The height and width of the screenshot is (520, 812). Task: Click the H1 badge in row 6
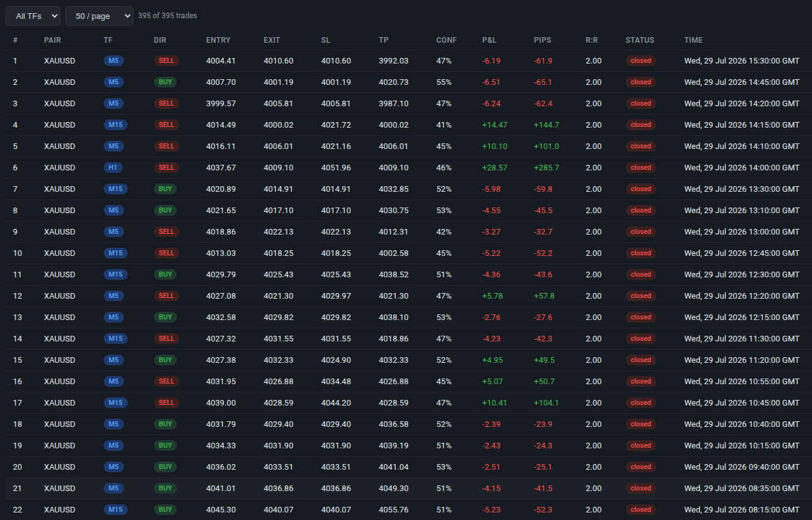point(113,168)
